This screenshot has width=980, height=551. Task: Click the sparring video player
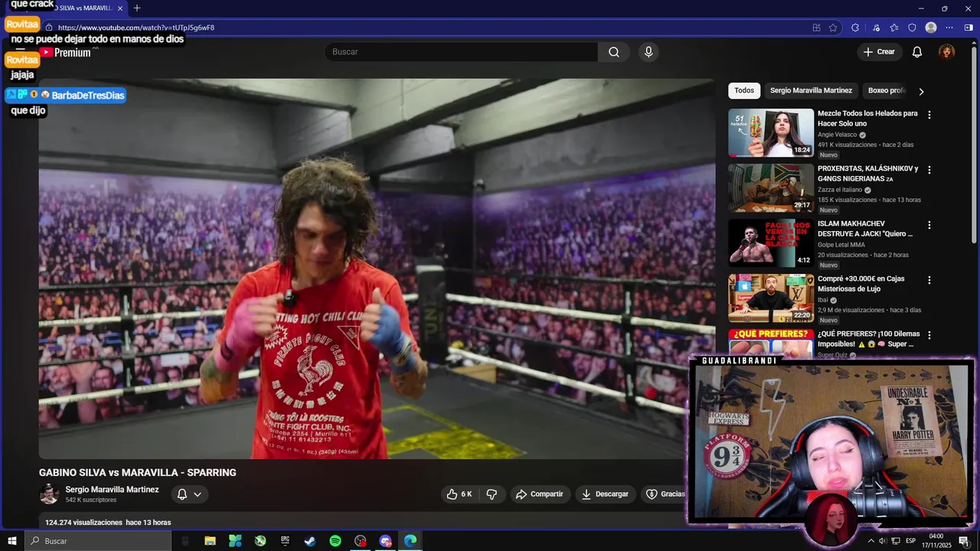click(x=377, y=268)
